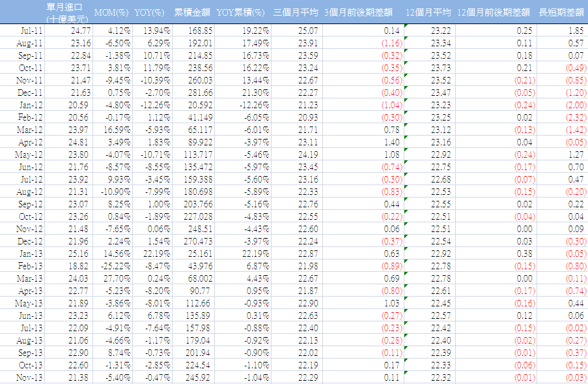Select cumulative amount cell 281.66
Viewport: 588px width, 384px height.
click(201, 93)
